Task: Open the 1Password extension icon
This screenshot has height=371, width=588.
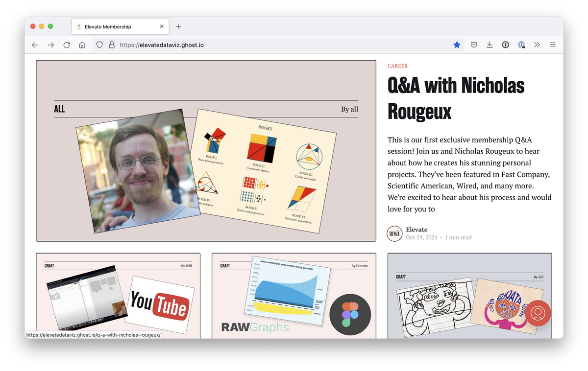Action: [x=505, y=45]
